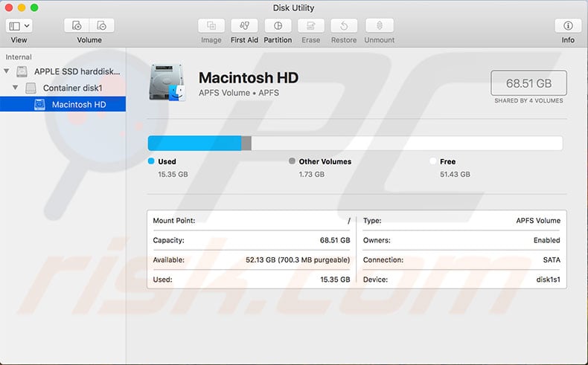Click the blue used portion of storage bar
588x365 pixels.
194,143
